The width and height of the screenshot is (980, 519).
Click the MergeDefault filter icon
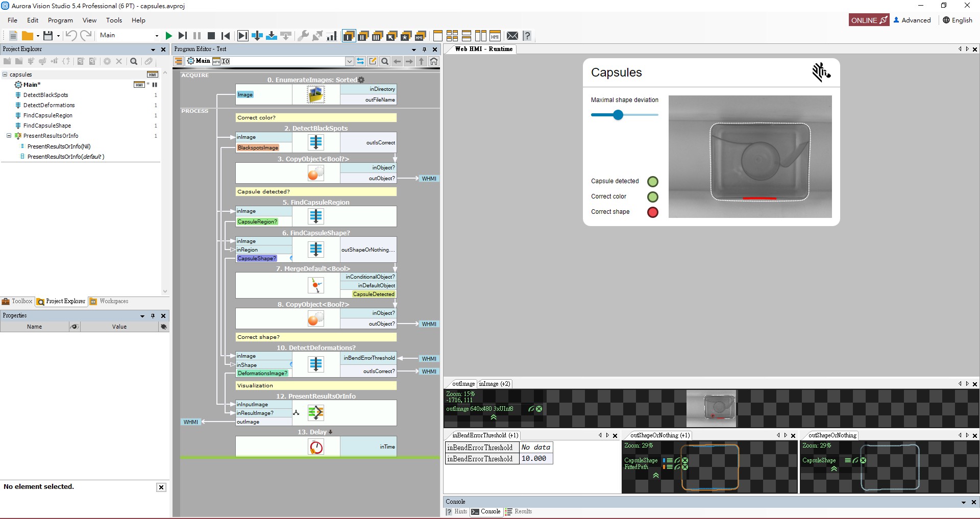[316, 285]
